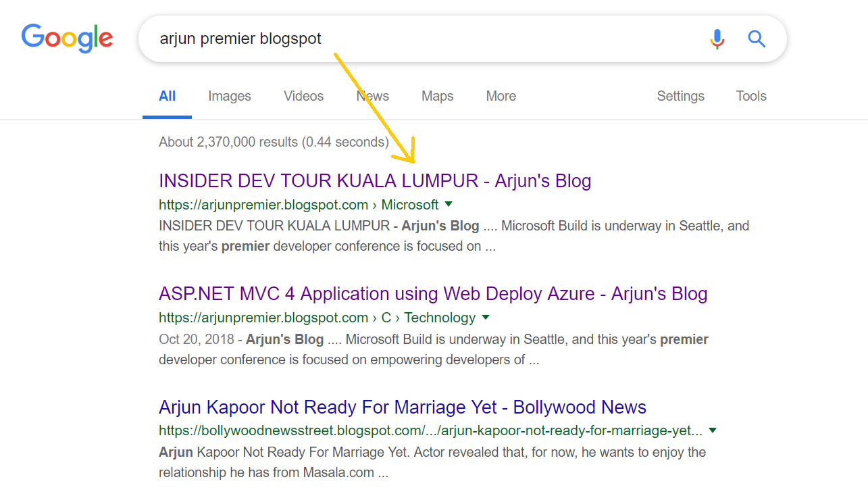
Task: Open ASP.NET MVC 4 Application result
Action: [x=432, y=294]
